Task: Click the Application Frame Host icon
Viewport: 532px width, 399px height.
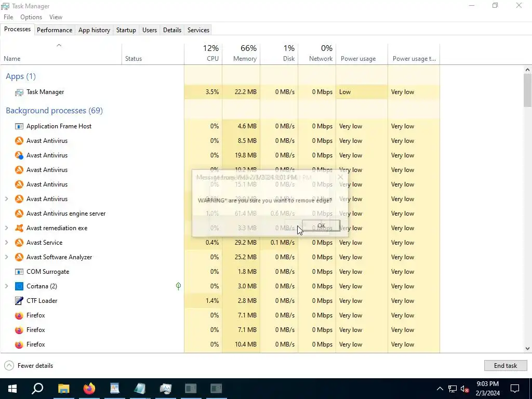Action: coord(19,126)
